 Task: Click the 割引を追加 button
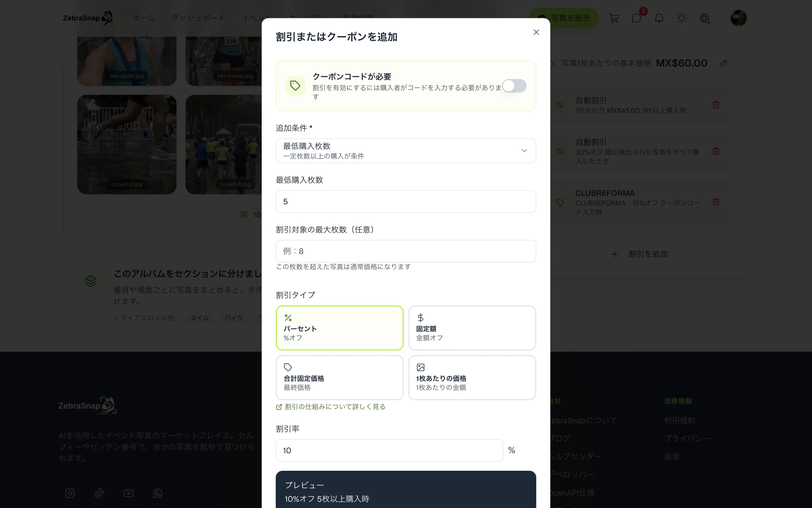639,254
